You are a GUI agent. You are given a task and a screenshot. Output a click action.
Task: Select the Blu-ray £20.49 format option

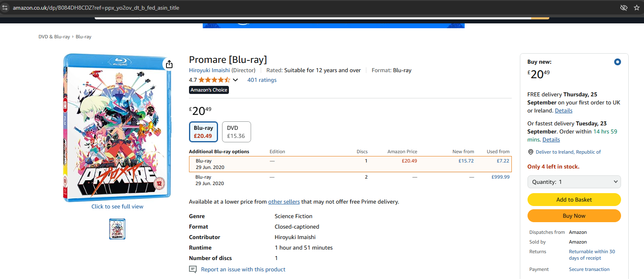coord(204,132)
